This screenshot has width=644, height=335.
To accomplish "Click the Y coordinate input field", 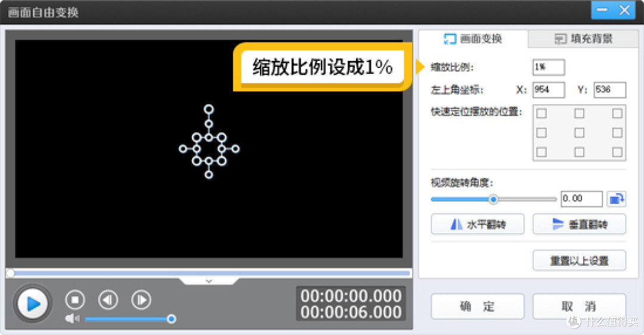I will point(610,90).
